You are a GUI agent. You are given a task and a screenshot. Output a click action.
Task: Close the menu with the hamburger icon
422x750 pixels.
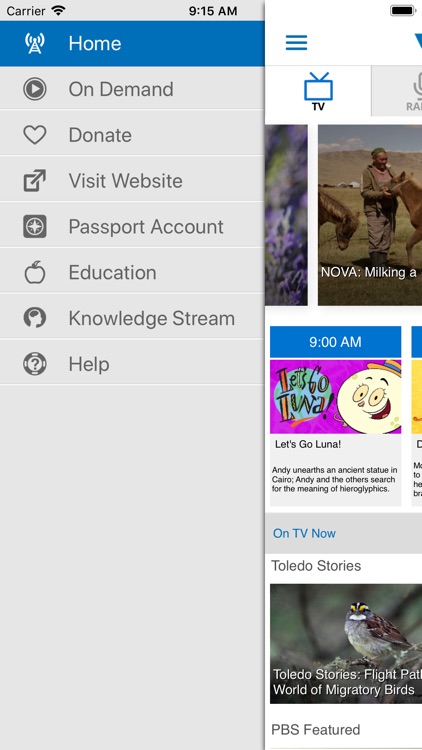[x=297, y=43]
